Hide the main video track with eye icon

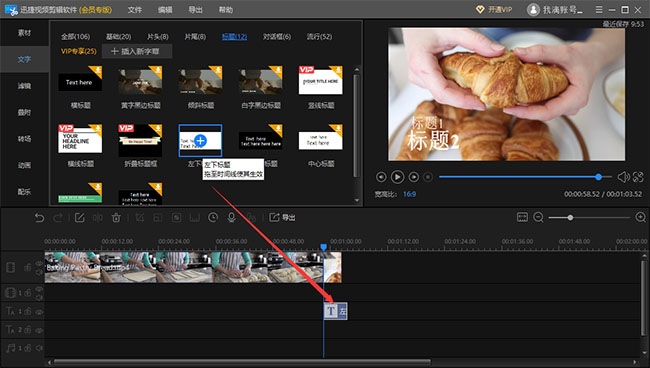[39, 263]
